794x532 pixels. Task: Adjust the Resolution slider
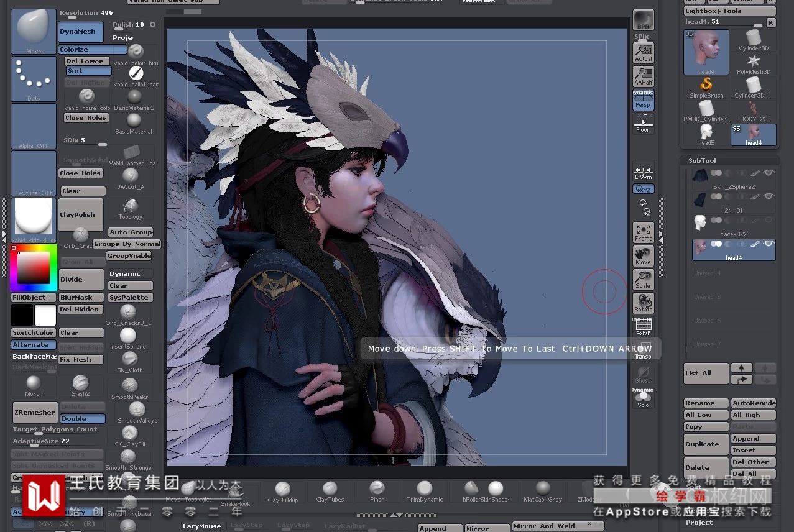tap(86, 14)
